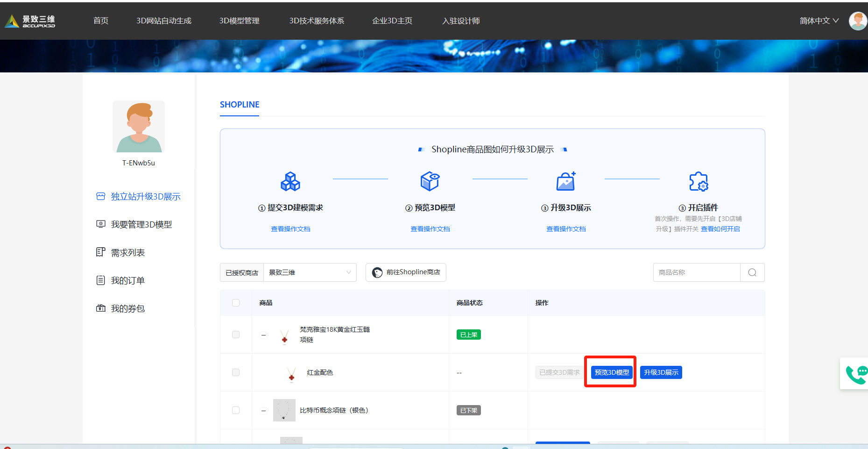Select 我的券包 in the sidebar

[128, 309]
